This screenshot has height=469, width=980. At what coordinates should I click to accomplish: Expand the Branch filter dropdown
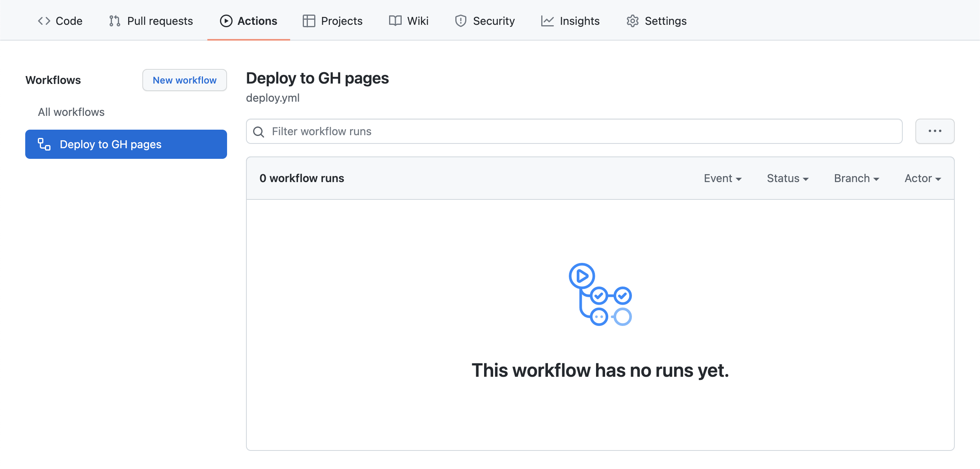(856, 179)
